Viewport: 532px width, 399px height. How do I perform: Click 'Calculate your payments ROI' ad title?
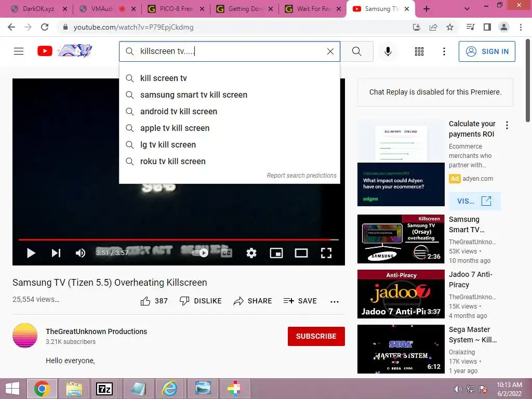pyautogui.click(x=472, y=129)
